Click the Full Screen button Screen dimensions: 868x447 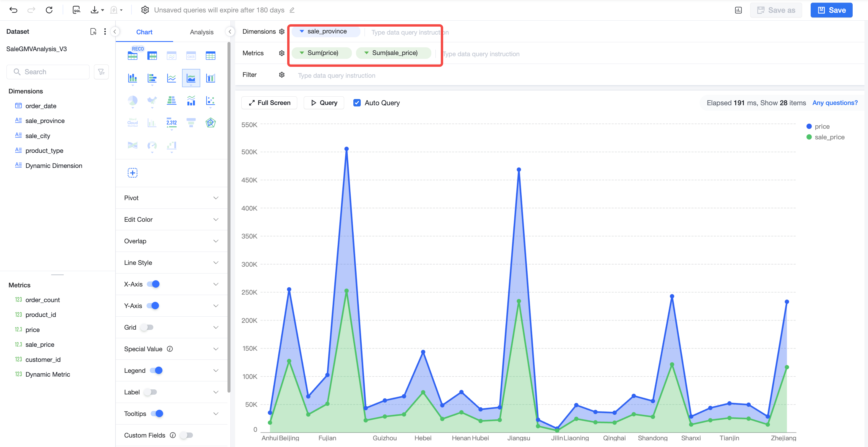click(269, 103)
